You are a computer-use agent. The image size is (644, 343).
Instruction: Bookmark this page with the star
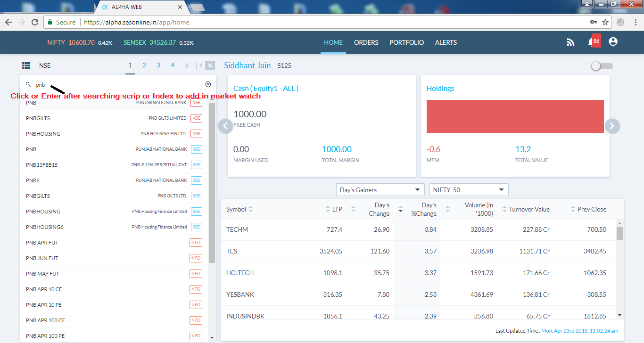click(x=605, y=22)
